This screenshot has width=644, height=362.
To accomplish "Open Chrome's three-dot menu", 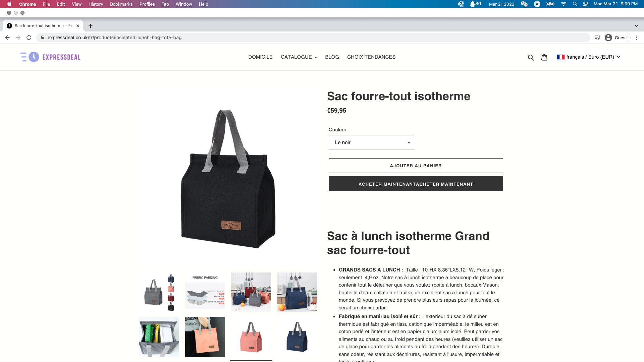I will 637,38.
